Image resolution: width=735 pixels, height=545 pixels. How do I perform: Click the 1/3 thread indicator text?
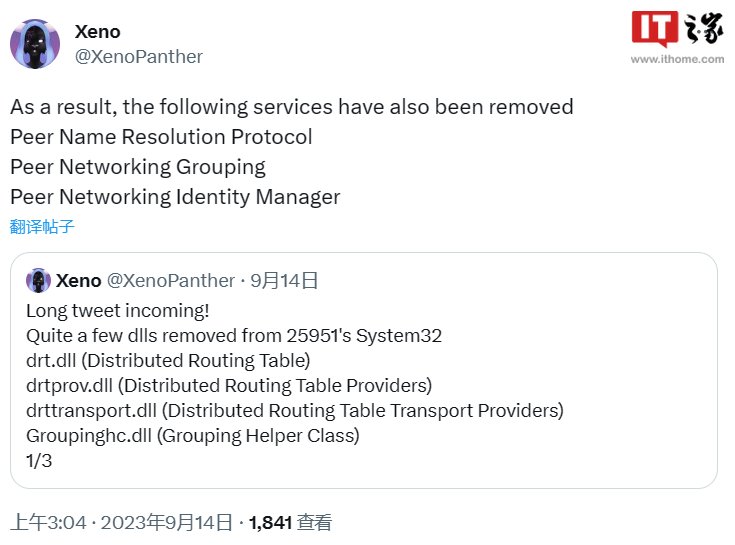(x=39, y=461)
